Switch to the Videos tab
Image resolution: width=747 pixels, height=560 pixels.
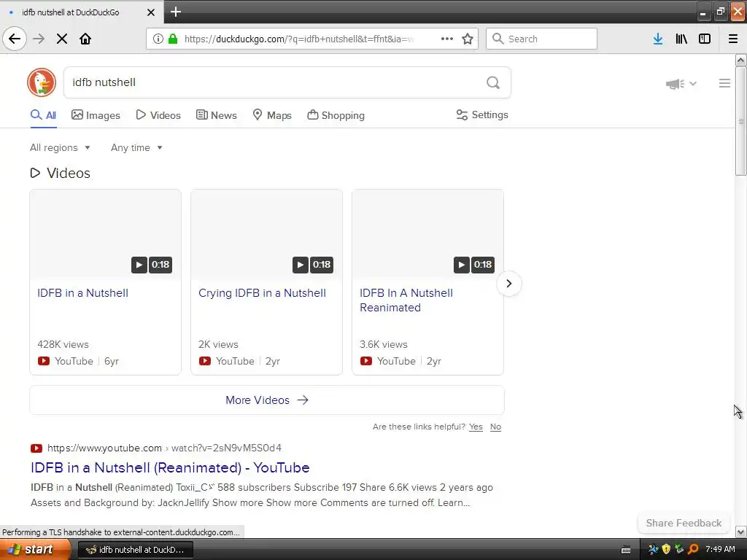(158, 115)
